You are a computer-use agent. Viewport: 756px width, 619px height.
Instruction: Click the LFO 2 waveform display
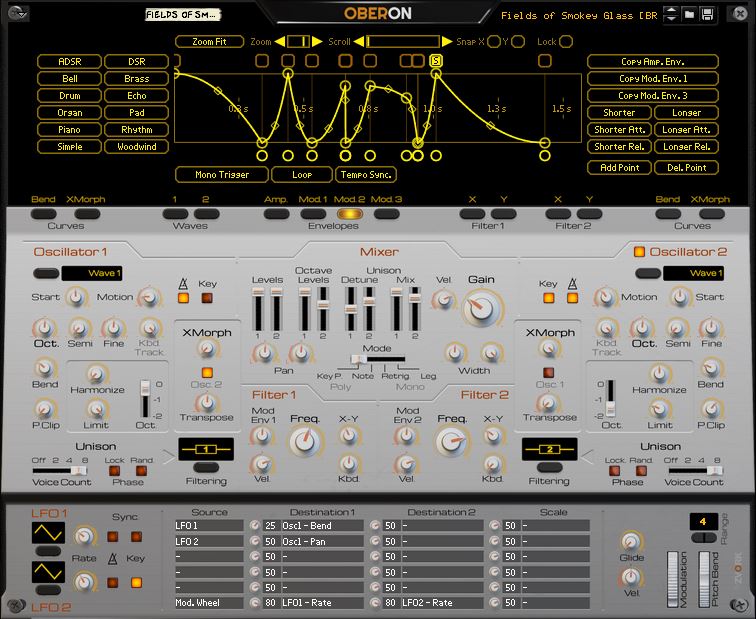click(x=47, y=571)
